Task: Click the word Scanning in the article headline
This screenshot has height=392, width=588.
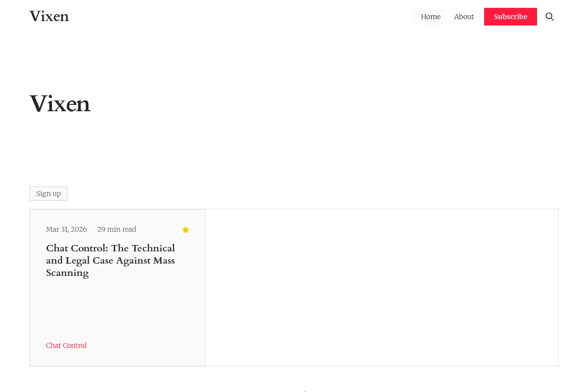Action: coord(68,273)
